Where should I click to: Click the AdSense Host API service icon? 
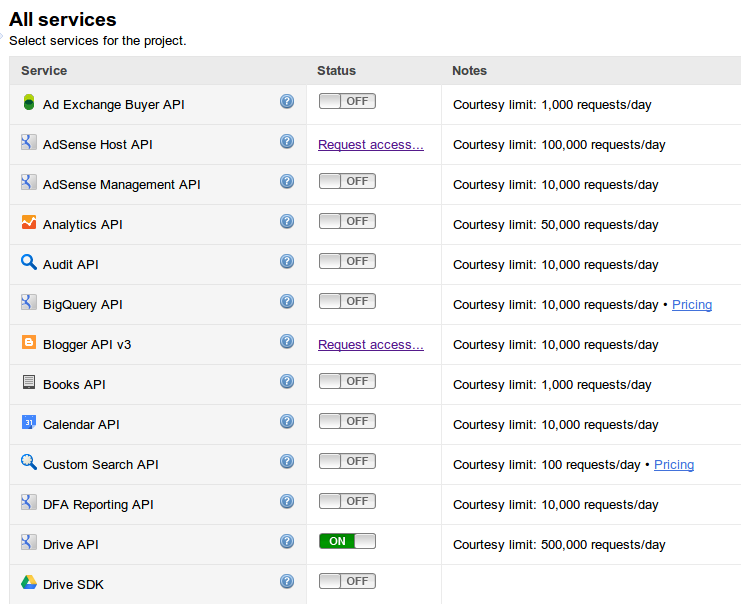[28, 142]
